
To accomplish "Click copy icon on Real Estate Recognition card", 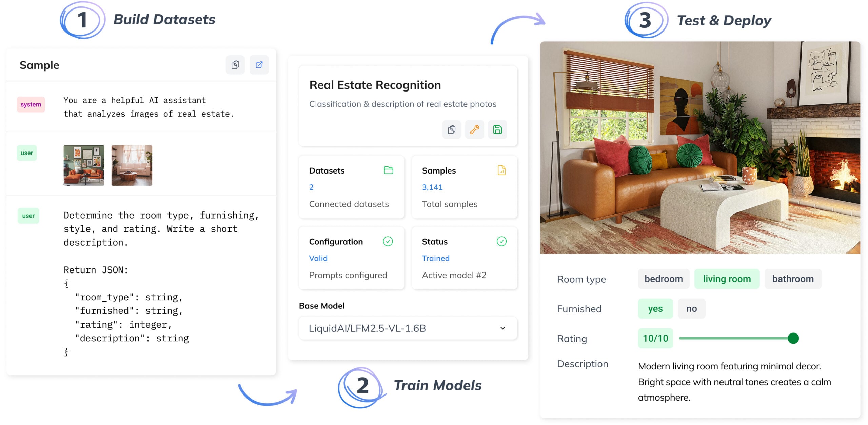I will 452,129.
